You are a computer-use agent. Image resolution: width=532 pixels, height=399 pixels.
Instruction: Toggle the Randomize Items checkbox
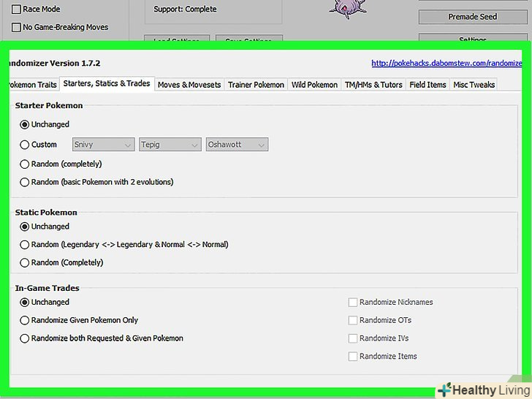pyautogui.click(x=353, y=357)
